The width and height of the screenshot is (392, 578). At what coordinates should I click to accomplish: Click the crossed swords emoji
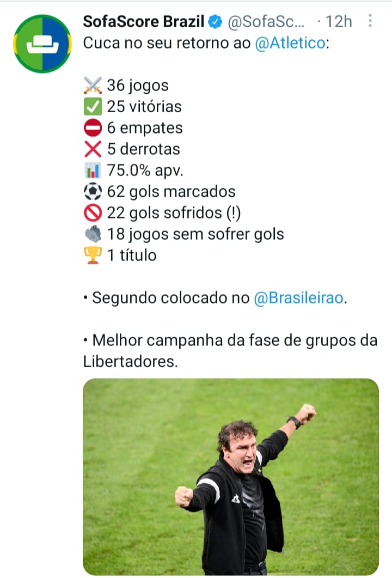tap(93, 86)
